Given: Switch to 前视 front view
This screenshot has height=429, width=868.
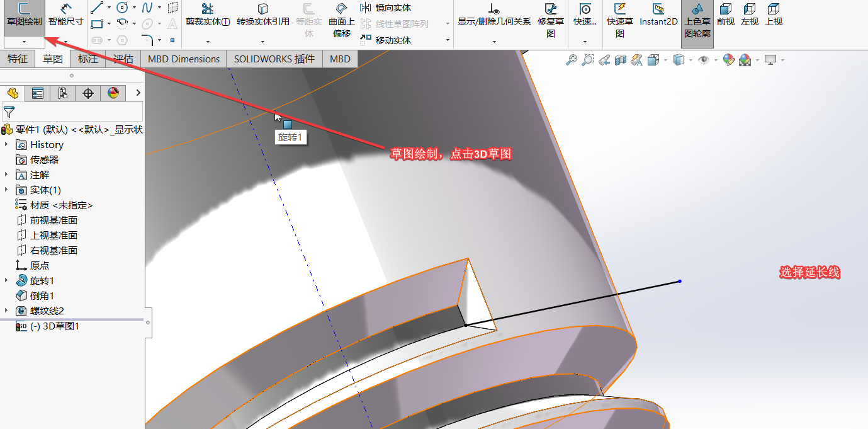Looking at the screenshot, I should pos(726,14).
